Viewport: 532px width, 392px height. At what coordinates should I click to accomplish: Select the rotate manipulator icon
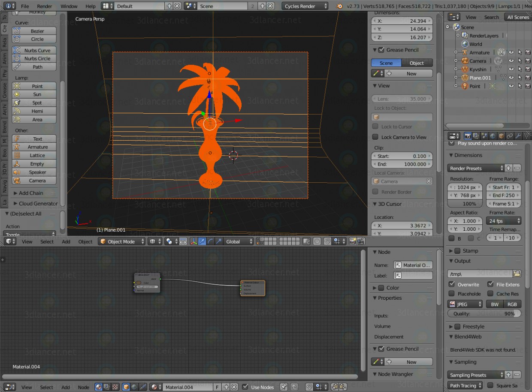[210, 241]
